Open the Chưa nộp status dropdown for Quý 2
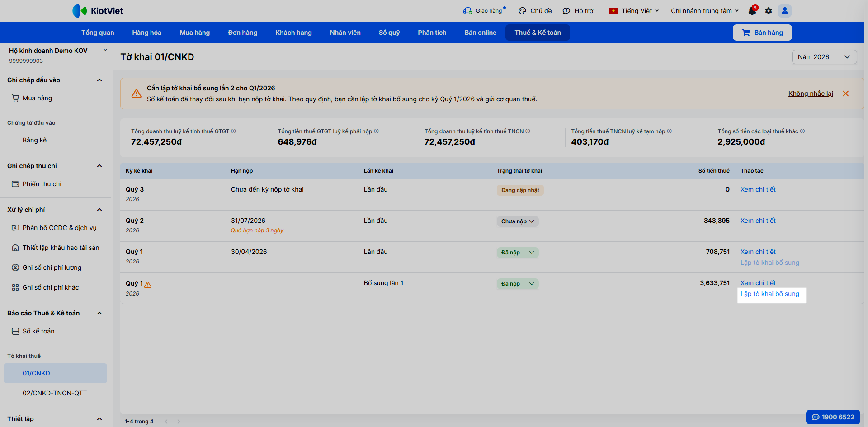The width and height of the screenshot is (868, 427). (x=518, y=221)
